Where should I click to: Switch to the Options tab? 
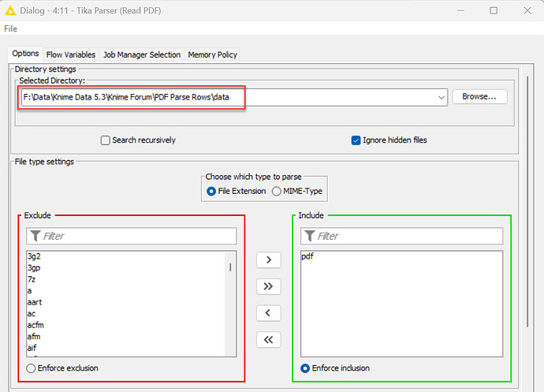pyautogui.click(x=25, y=54)
